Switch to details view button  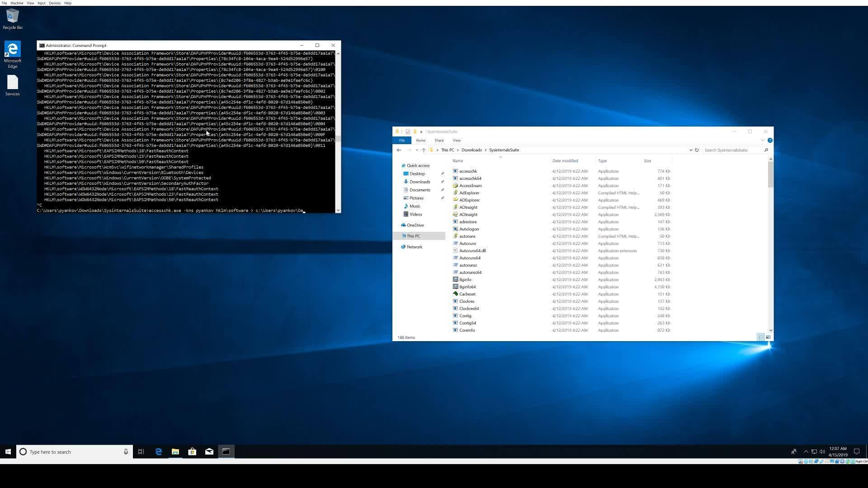pyautogui.click(x=761, y=338)
